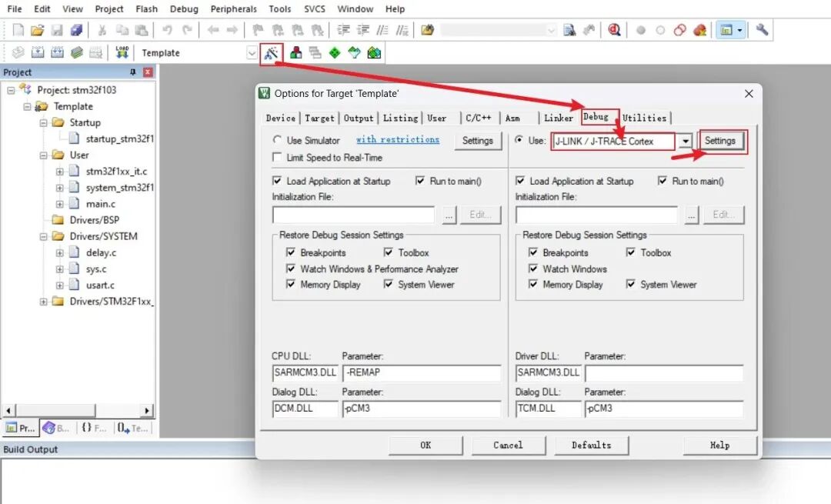Click the Download (LOAD) to flash icon
The height and width of the screenshot is (504, 831).
coord(122,52)
